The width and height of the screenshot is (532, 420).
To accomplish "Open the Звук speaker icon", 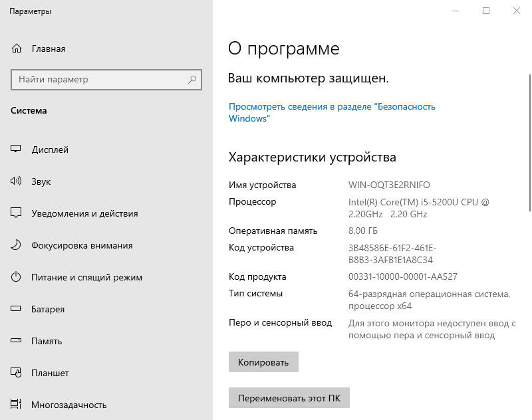I will 17,182.
